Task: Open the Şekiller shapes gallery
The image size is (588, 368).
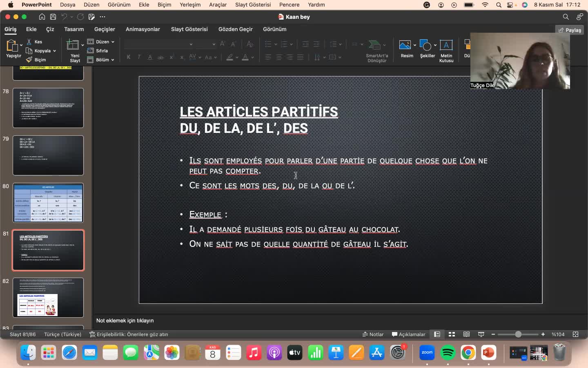Action: 425,45
